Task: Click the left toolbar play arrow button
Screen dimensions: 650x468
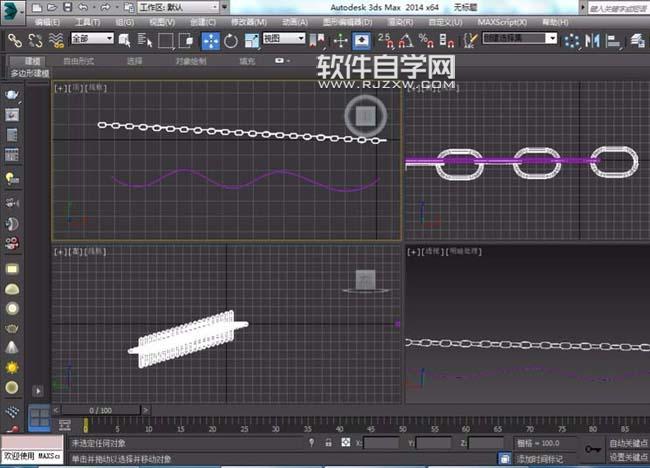Action: click(x=38, y=390)
